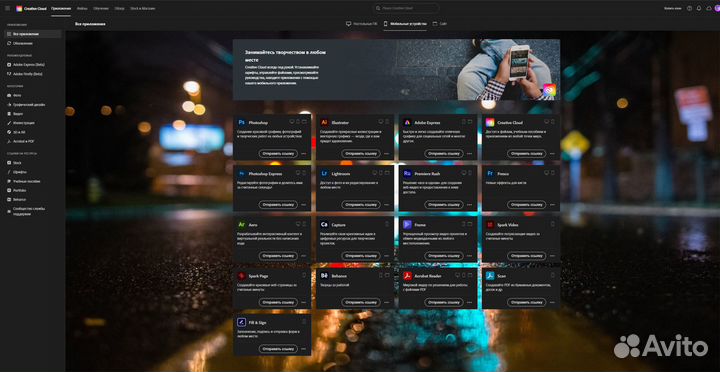This screenshot has width=720, height=372.
Task: Click the Creative Cloud logo icon
Action: (x=19, y=8)
